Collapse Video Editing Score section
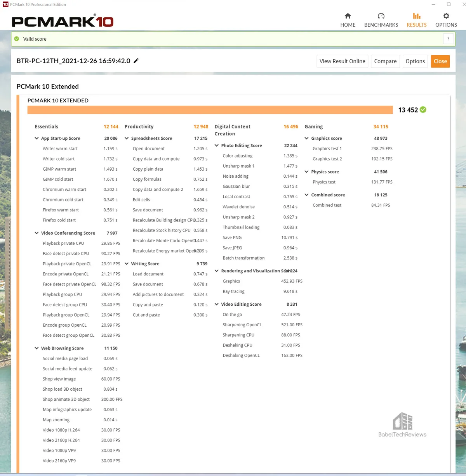 point(217,304)
